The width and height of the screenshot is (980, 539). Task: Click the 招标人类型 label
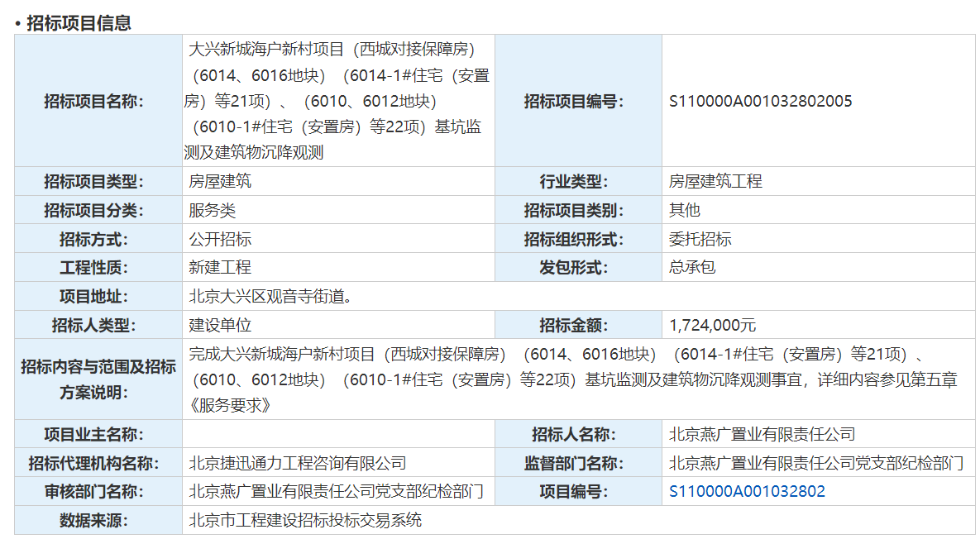[x=93, y=326]
